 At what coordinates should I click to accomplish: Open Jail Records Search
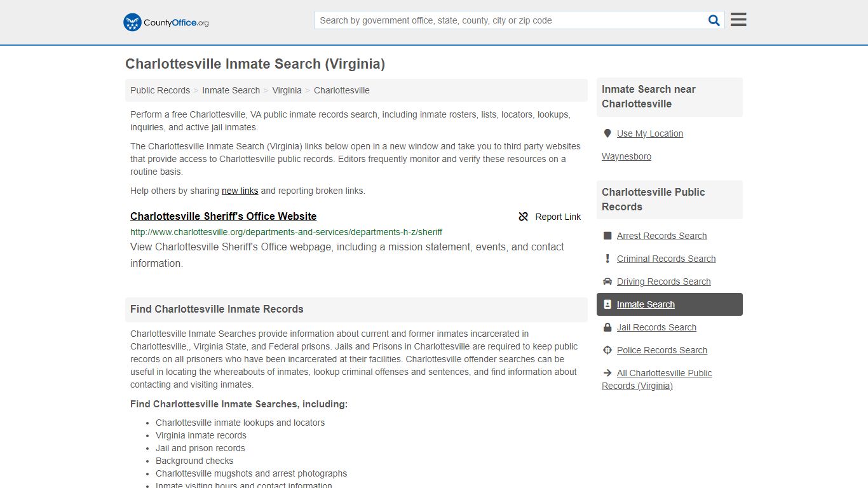click(x=656, y=327)
